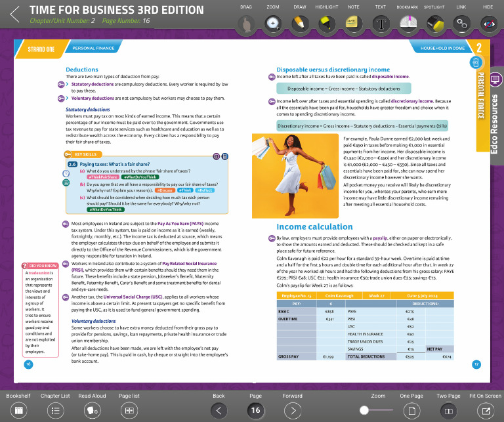
Task: Activate the Zoom magnifier tool
Action: 273,24
